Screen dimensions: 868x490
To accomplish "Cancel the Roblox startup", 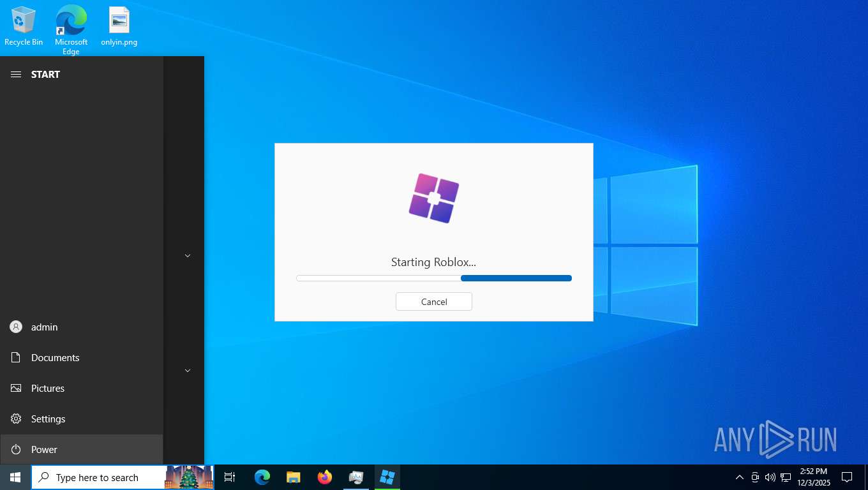I will coord(434,302).
